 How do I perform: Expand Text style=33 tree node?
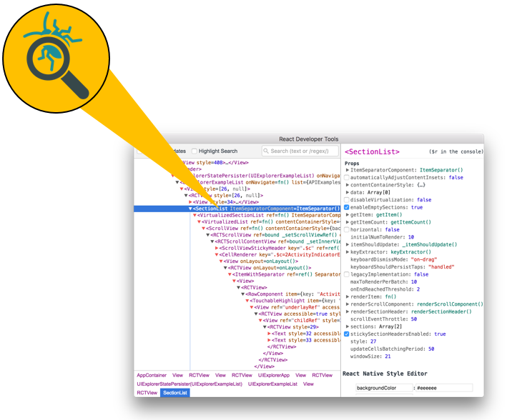pyautogui.click(x=269, y=340)
